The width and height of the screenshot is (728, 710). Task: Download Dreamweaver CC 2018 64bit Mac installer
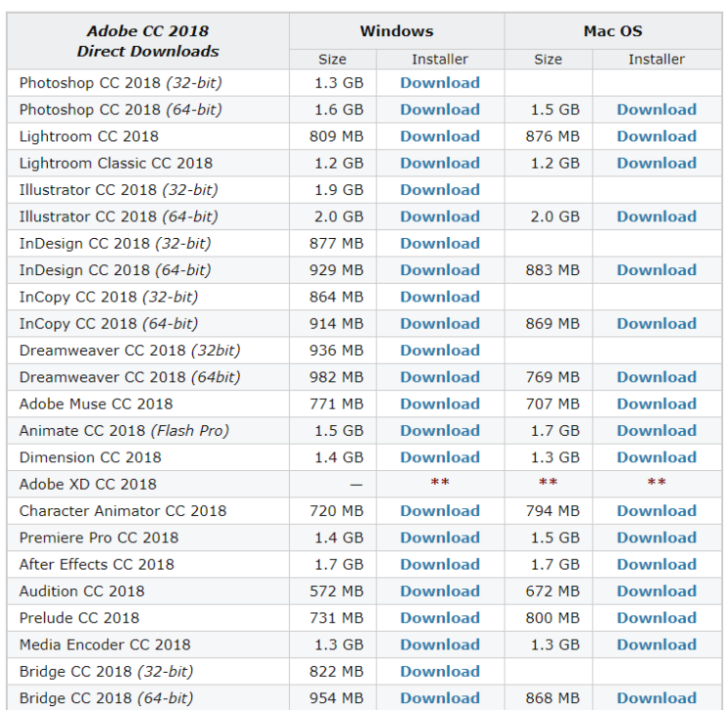[656, 377]
